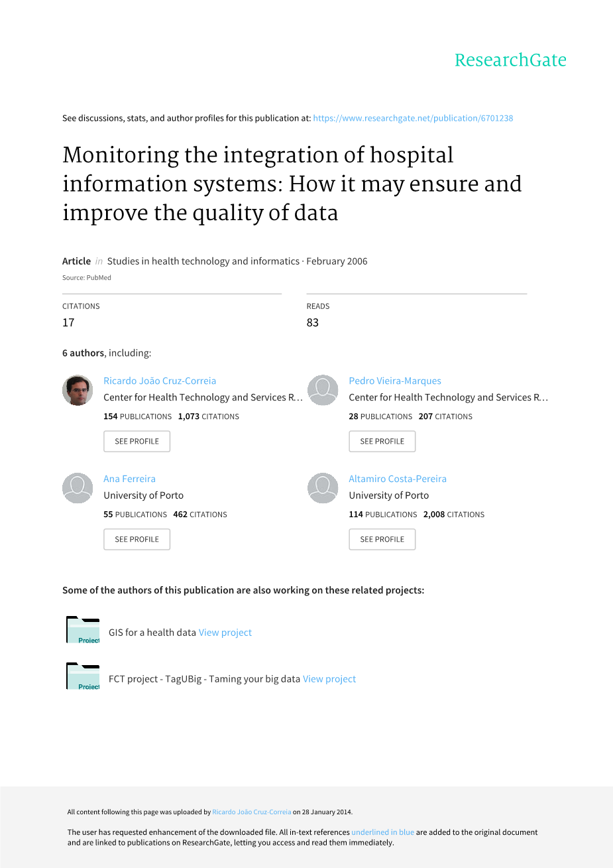Open Ricardo João Cruz-Correia author name link
This screenshot has height=868, width=613.
coord(160,381)
